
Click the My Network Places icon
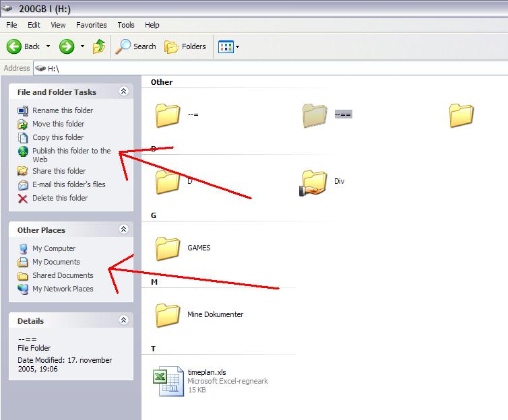pos(23,289)
